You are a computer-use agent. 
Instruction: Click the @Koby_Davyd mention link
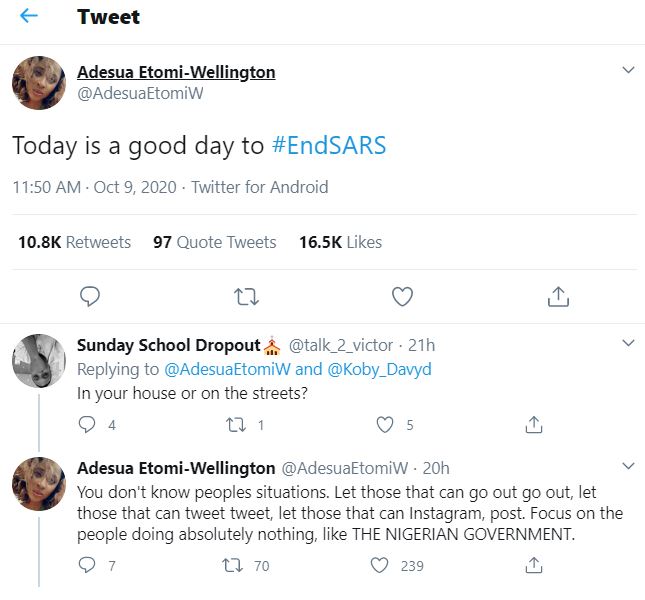(377, 369)
